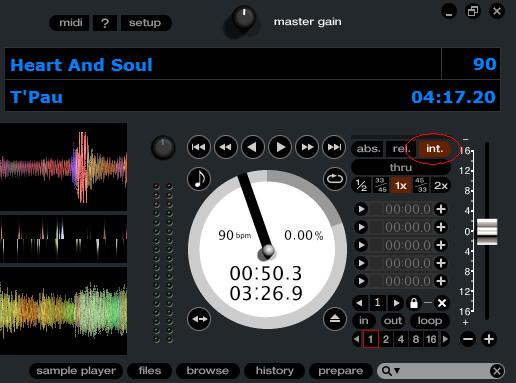Select the 33/45 speed option
Screen dimensions: 516x383
coord(381,185)
